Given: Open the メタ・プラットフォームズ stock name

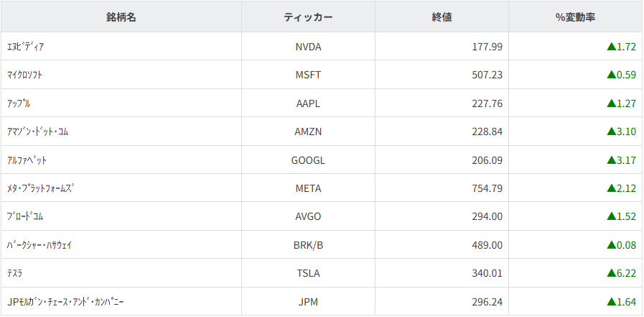Looking at the screenshot, I should tap(41, 188).
